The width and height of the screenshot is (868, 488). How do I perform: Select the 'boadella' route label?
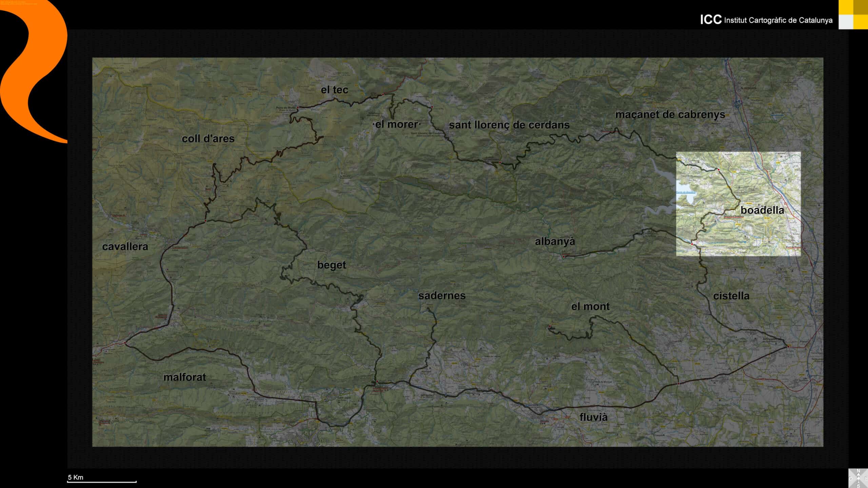[762, 210]
